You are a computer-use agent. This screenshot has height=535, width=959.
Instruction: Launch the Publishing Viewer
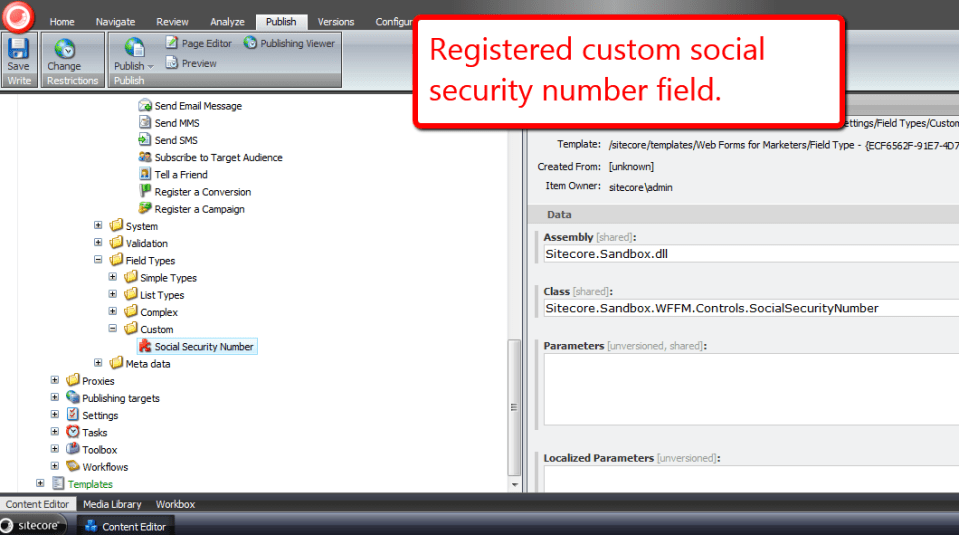289,43
